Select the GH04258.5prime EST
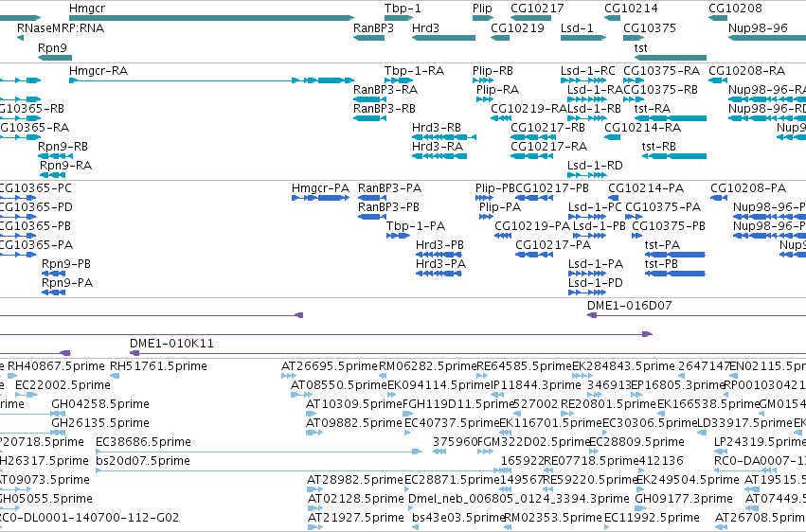This screenshot has height=532, width=806. (x=58, y=414)
